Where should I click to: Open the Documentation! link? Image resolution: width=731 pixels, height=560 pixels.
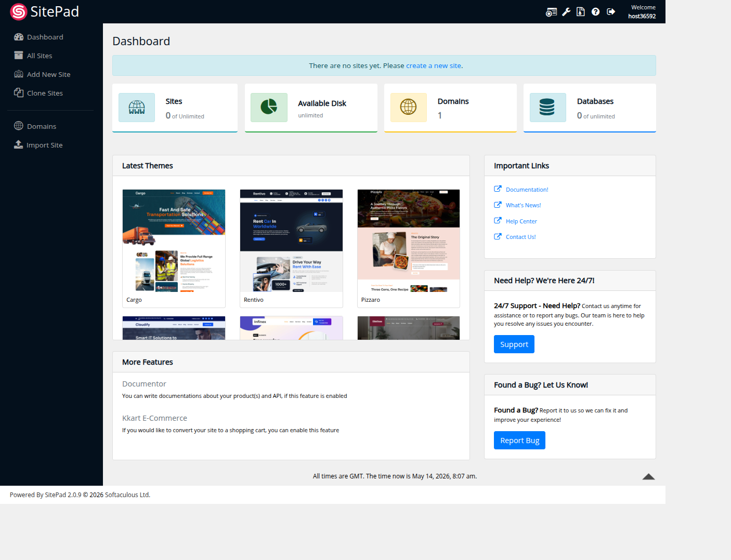coord(527,190)
